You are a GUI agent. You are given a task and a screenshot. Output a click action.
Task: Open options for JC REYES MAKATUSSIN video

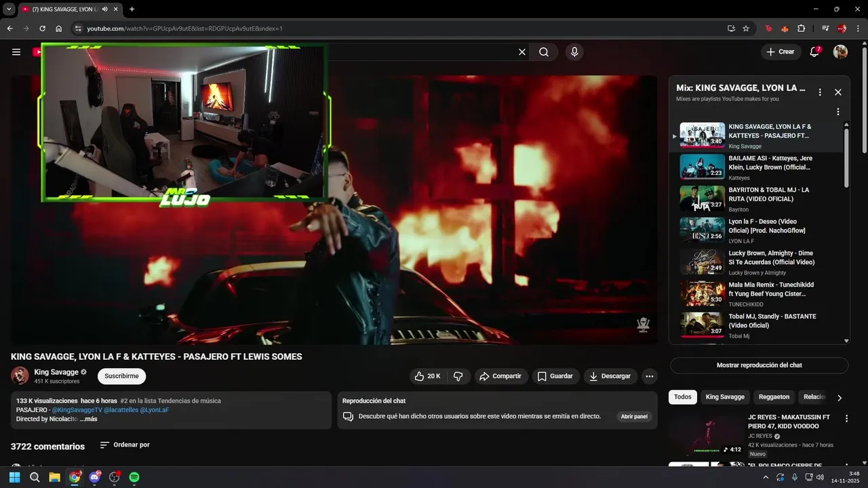pos(846,419)
